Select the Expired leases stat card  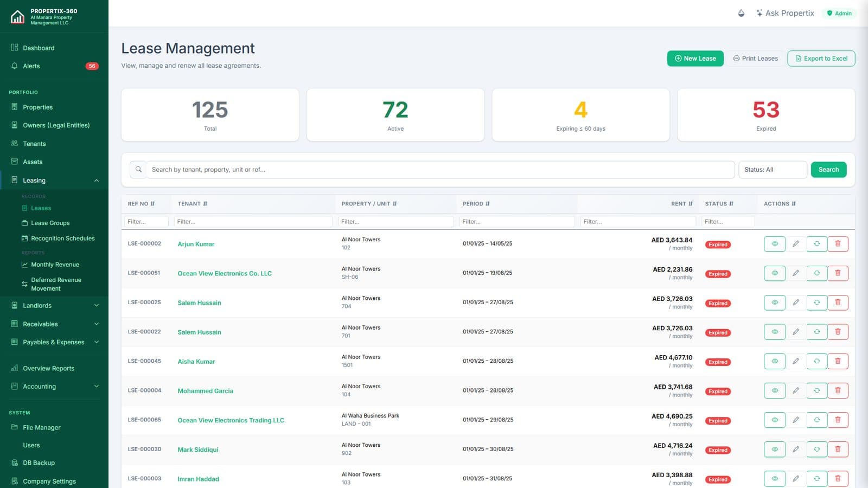click(766, 115)
